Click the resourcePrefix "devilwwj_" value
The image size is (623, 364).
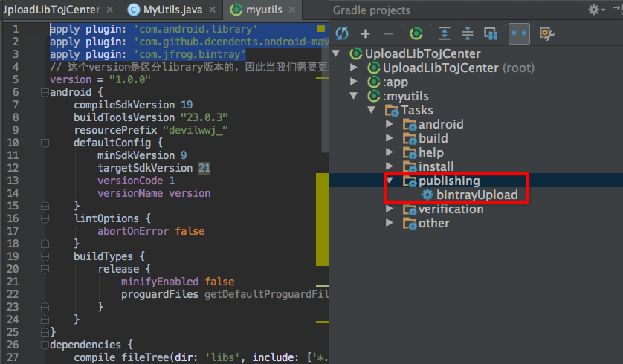click(x=196, y=130)
